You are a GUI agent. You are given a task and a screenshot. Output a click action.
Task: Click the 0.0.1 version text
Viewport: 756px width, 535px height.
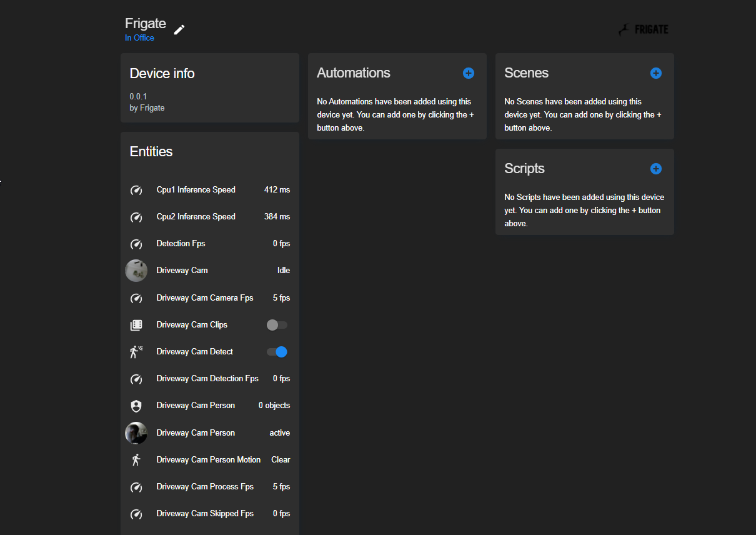coord(138,97)
